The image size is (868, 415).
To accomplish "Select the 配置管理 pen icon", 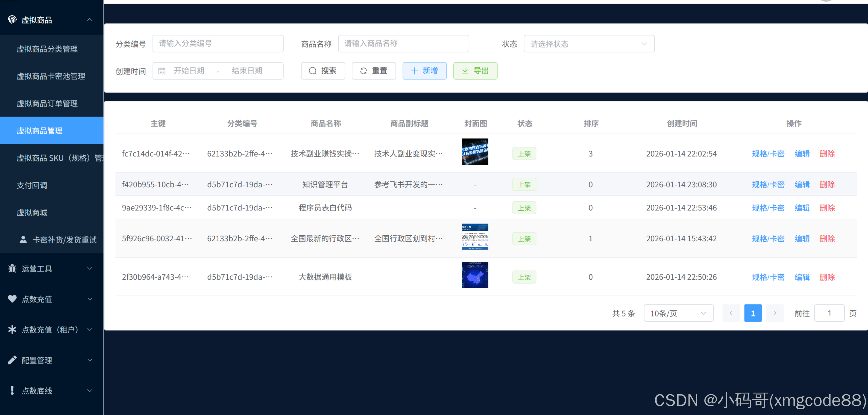I will (12, 360).
